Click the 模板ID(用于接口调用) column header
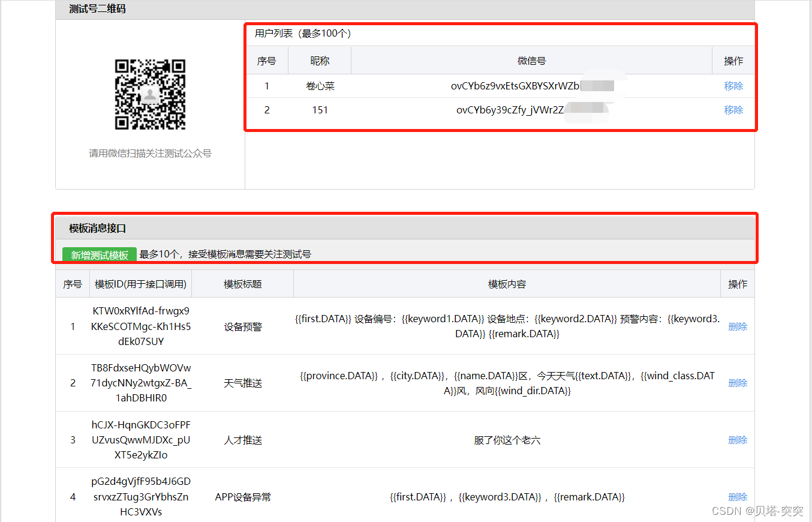 coord(141,284)
